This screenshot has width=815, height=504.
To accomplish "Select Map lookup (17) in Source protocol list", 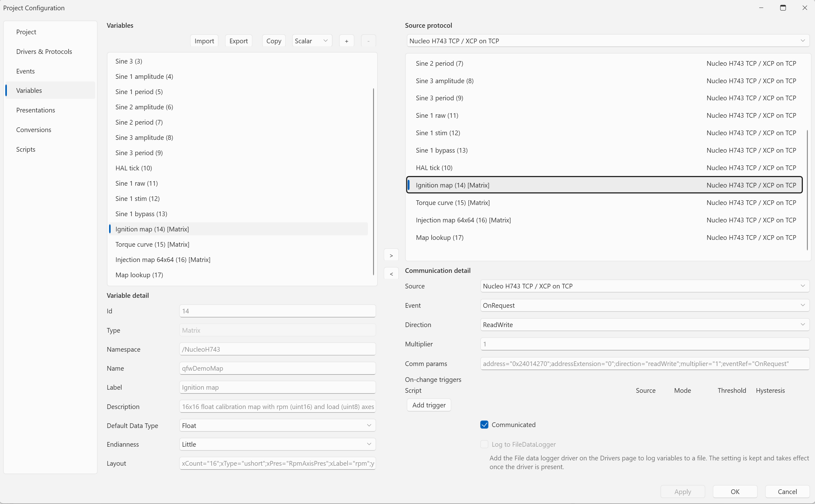I will point(605,237).
